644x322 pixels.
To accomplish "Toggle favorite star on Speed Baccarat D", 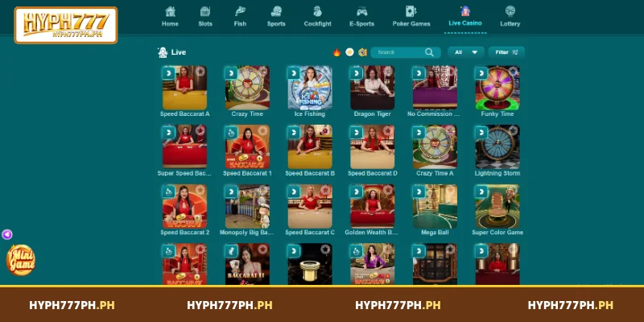I will tap(388, 130).
